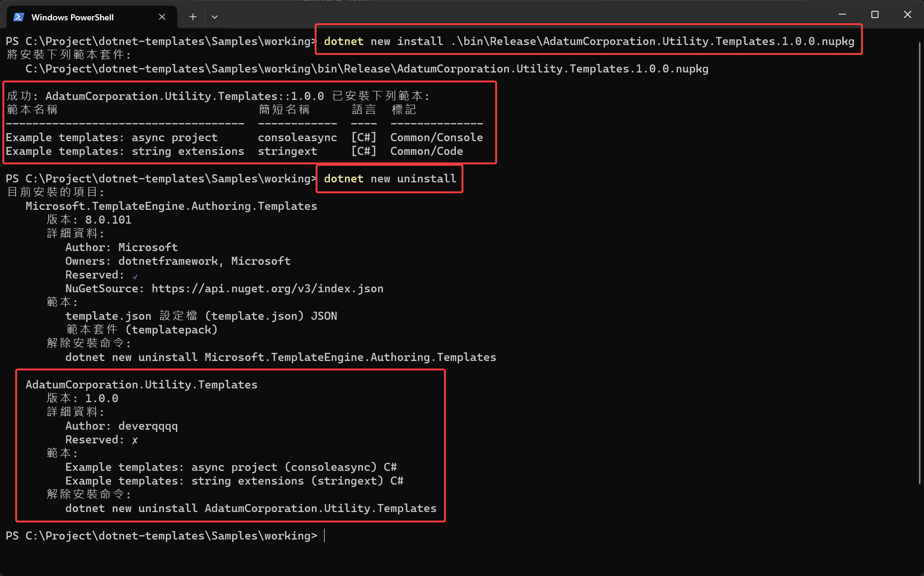Click 'Reserved: ✓' line under Microsoft package
The width and height of the screenshot is (924, 576).
(x=102, y=275)
